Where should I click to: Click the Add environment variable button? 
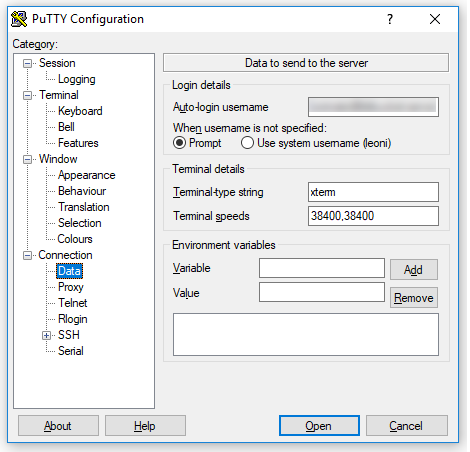414,269
